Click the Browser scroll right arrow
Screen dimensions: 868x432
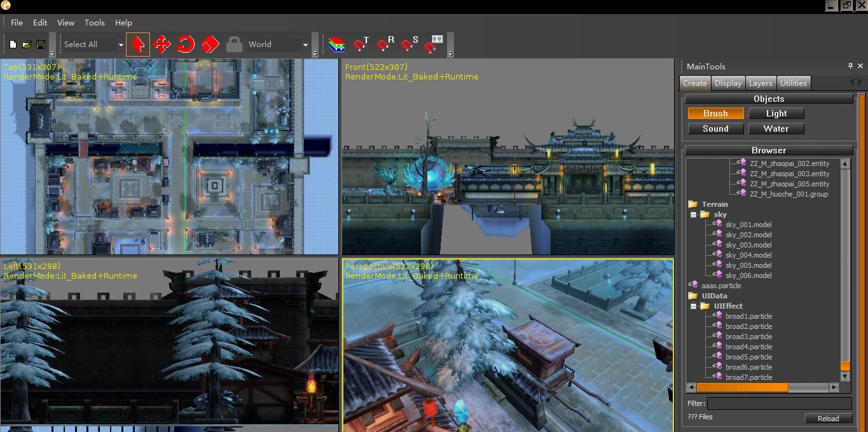coord(834,387)
